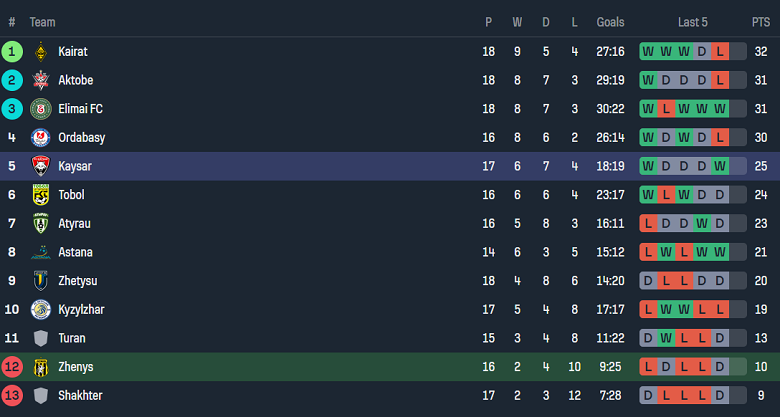Click the Tobol team badge
Screen dimensions: 780x417
[x=41, y=195]
